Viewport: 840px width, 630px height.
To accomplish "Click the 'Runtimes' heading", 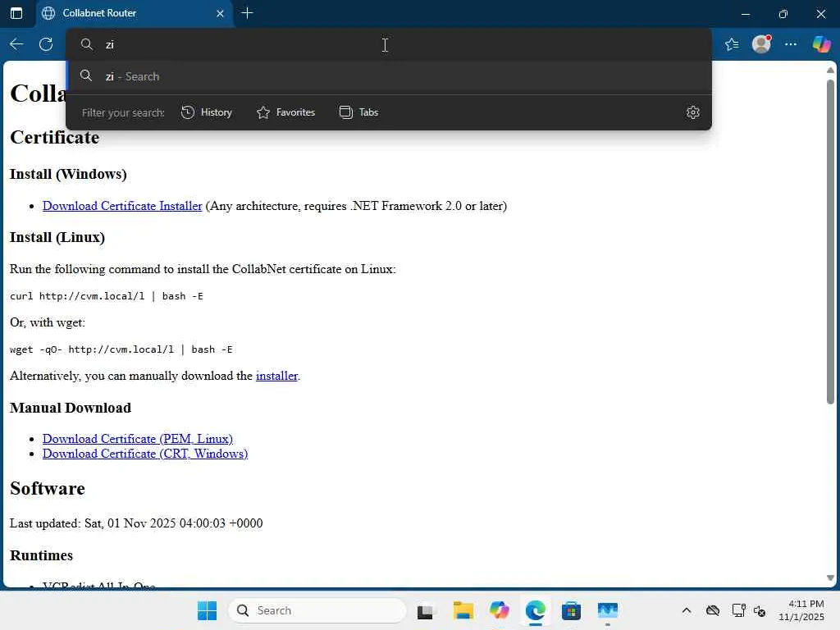I will 41,555.
